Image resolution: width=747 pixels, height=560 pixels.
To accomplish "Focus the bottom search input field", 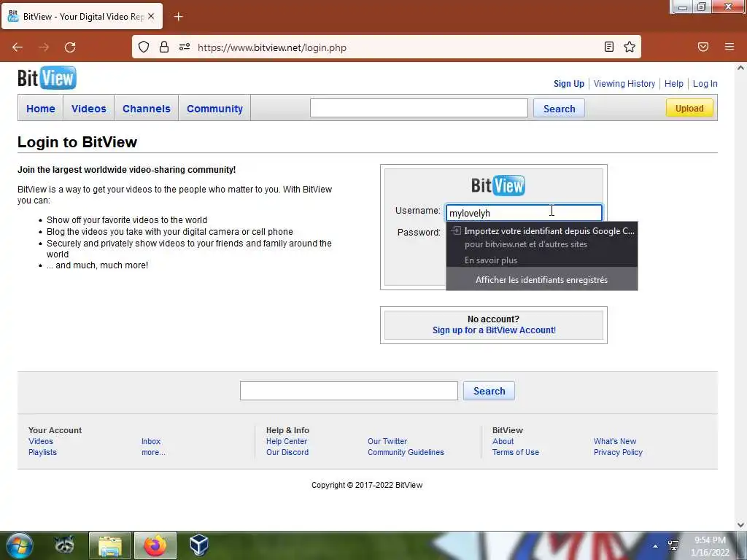I will (349, 391).
